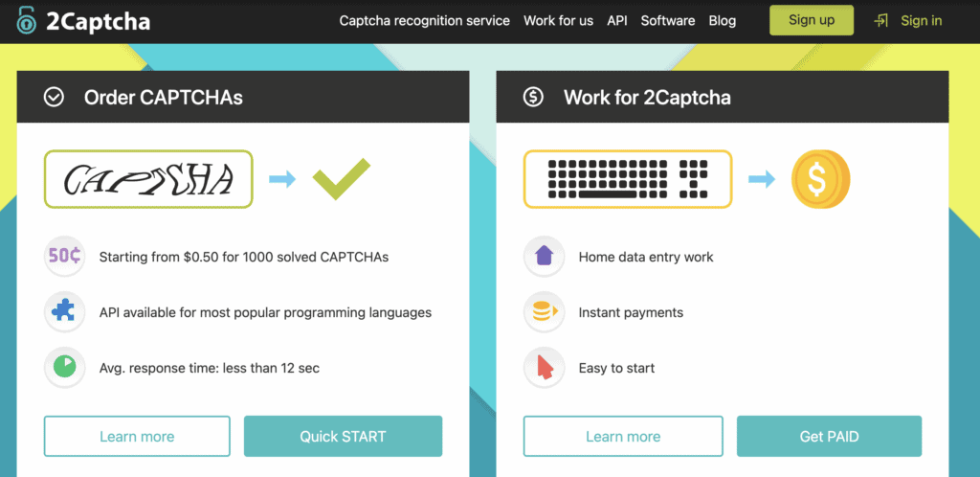Viewport: 980px width, 477px height.
Task: Click the Quick START button
Action: click(344, 437)
